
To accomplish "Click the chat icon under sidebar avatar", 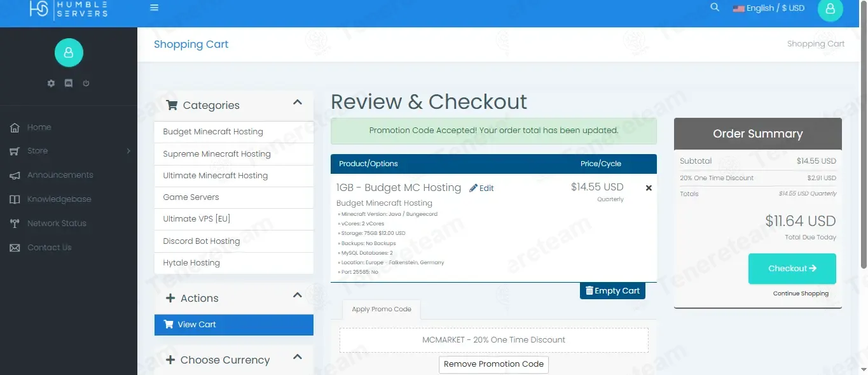I will [x=69, y=83].
